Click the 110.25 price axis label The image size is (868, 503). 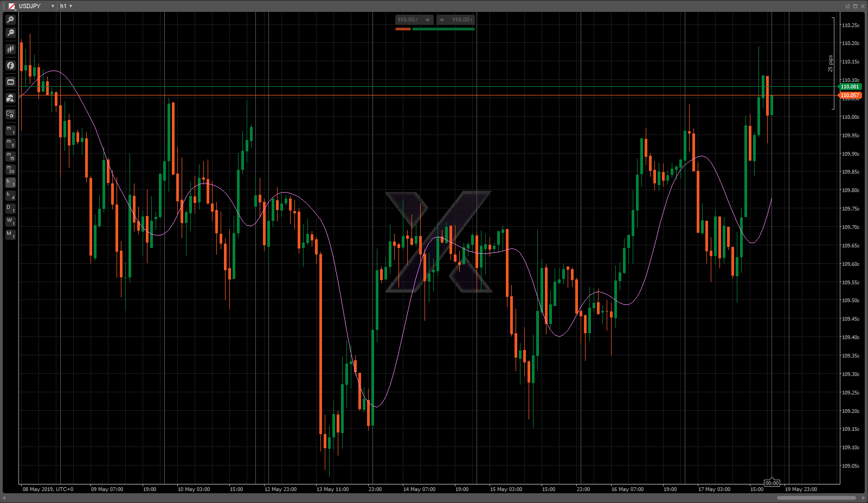pyautogui.click(x=850, y=26)
